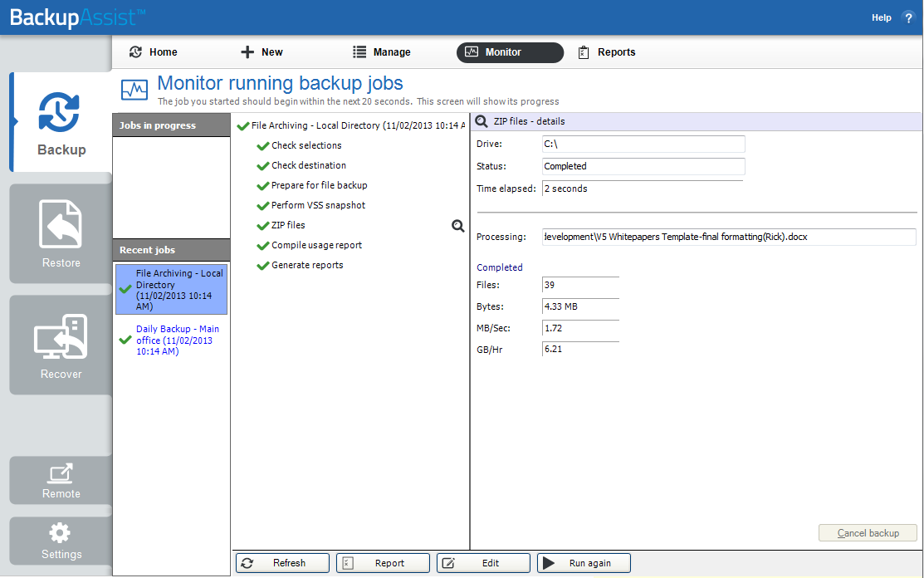Click the BackupAssist logo
Viewport: 924px width, 578px height.
pos(78,17)
